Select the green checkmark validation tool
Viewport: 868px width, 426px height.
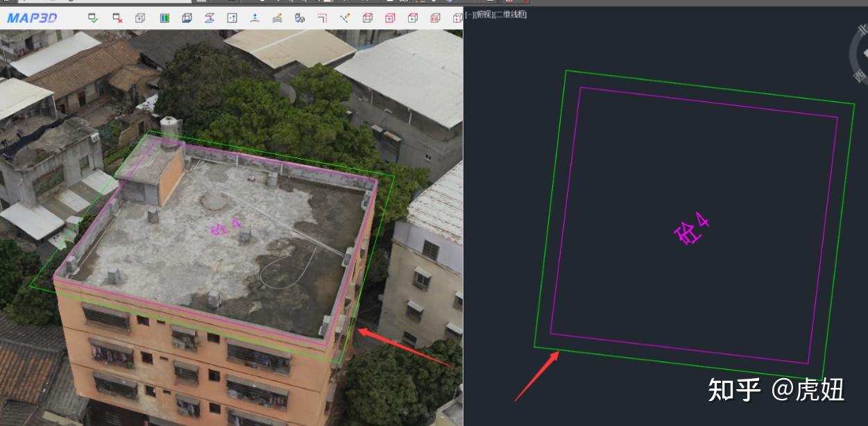(x=94, y=17)
